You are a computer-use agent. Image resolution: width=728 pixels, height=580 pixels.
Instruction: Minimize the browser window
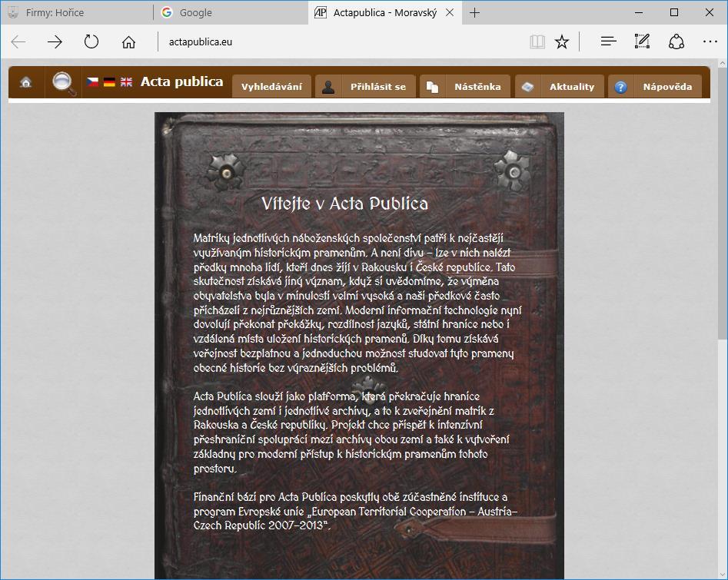(x=639, y=12)
